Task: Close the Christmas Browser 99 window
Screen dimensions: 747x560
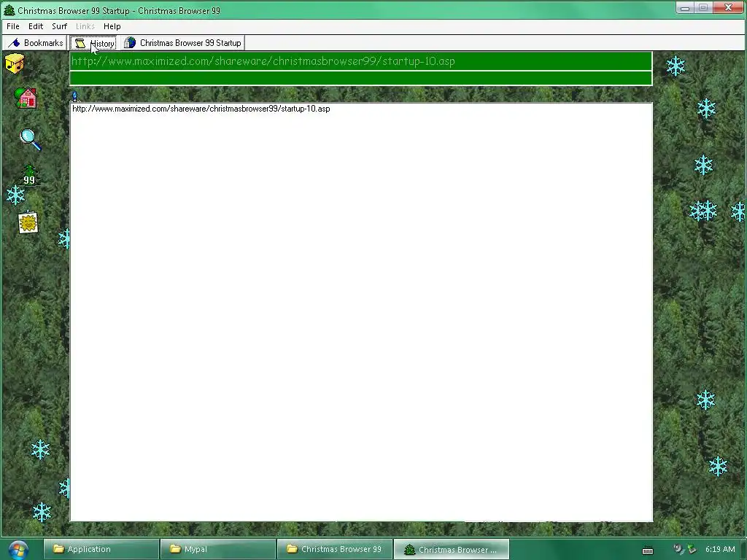Action: coord(728,7)
